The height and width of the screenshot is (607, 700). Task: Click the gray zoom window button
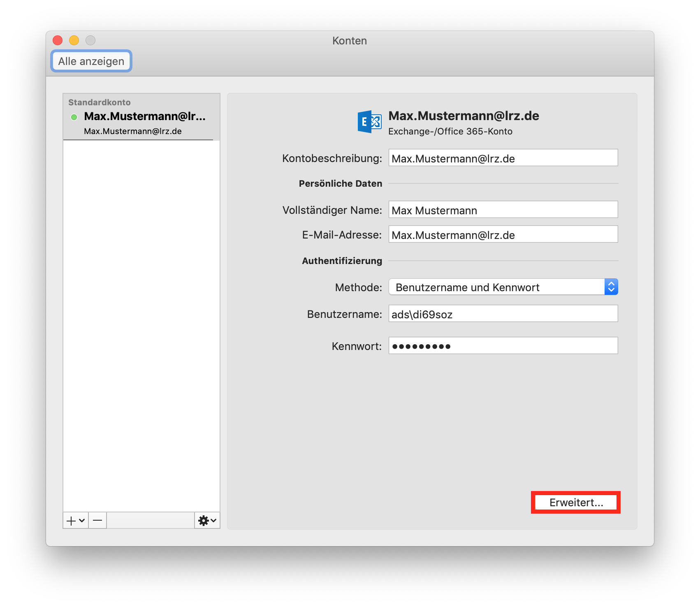(x=90, y=40)
